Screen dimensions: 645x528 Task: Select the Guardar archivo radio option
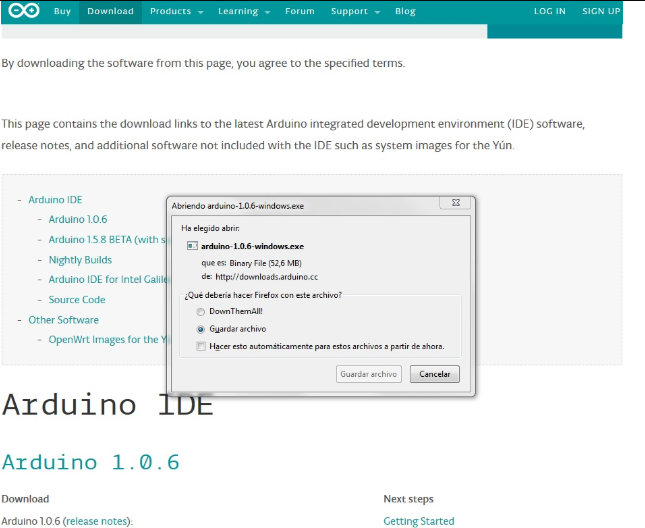click(200, 329)
